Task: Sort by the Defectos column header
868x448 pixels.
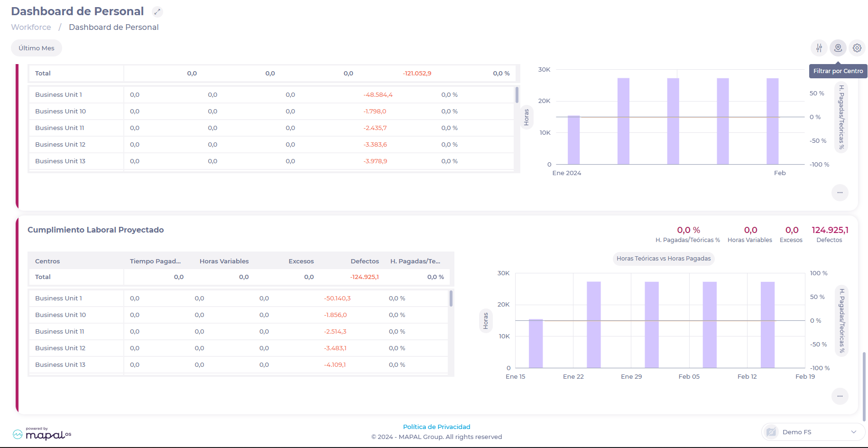Action: tap(364, 261)
